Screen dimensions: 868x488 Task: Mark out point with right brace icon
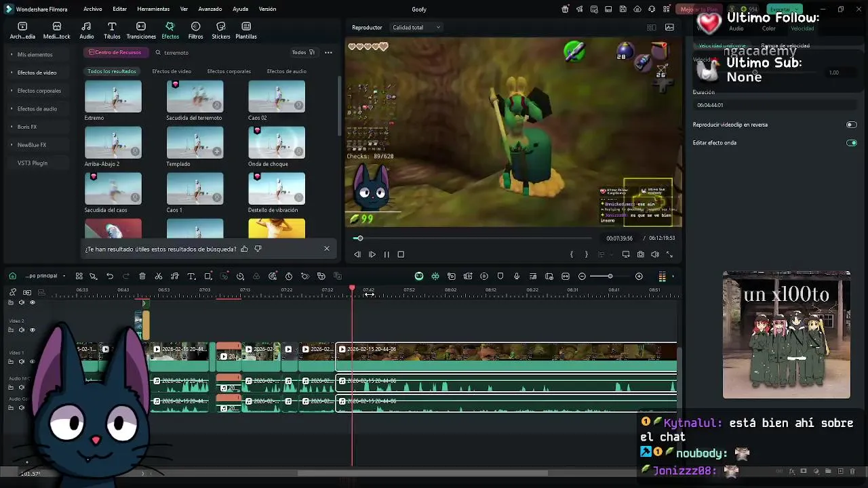587,254
